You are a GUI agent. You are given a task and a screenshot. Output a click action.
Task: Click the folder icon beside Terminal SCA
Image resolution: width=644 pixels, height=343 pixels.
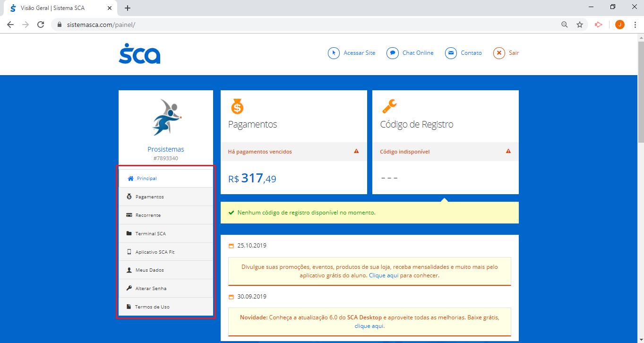click(x=129, y=233)
